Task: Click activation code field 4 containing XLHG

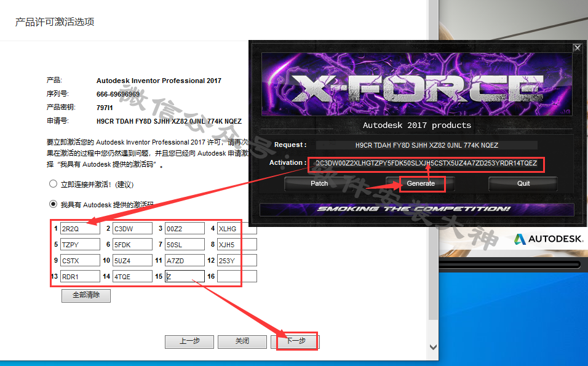Action: click(237, 228)
